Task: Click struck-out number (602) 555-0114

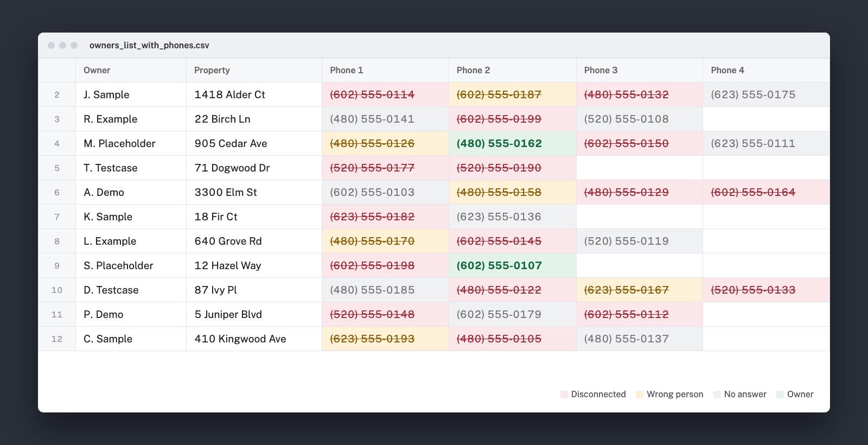Action: click(385, 94)
